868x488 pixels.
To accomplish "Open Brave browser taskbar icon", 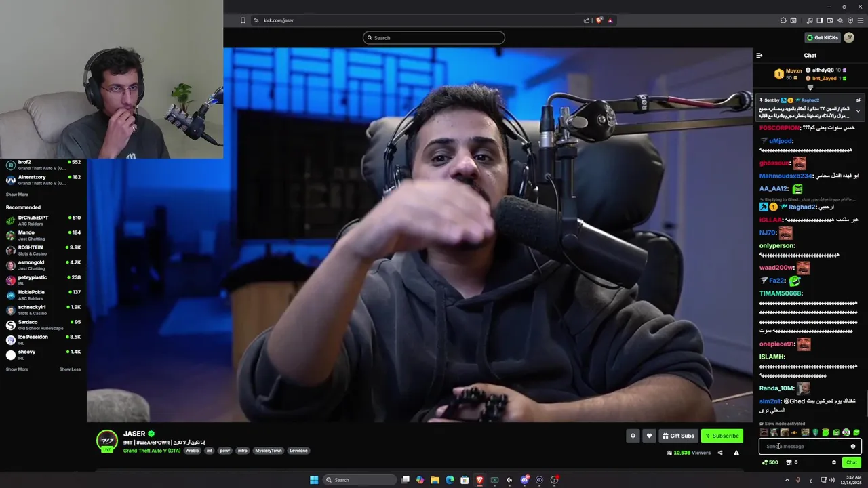I will (x=479, y=480).
